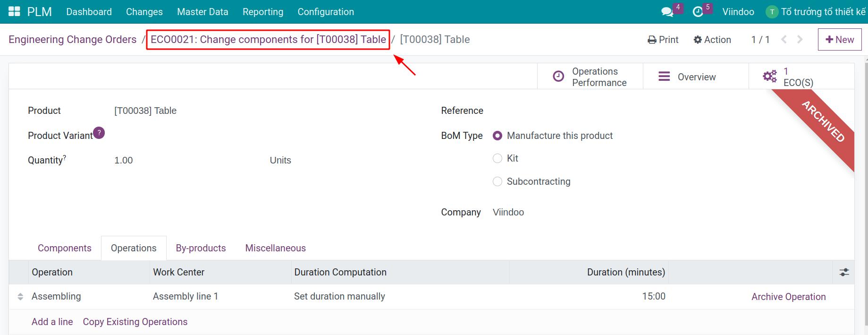Open the Action dropdown menu
This screenshot has width=868, height=335.
pos(712,40)
